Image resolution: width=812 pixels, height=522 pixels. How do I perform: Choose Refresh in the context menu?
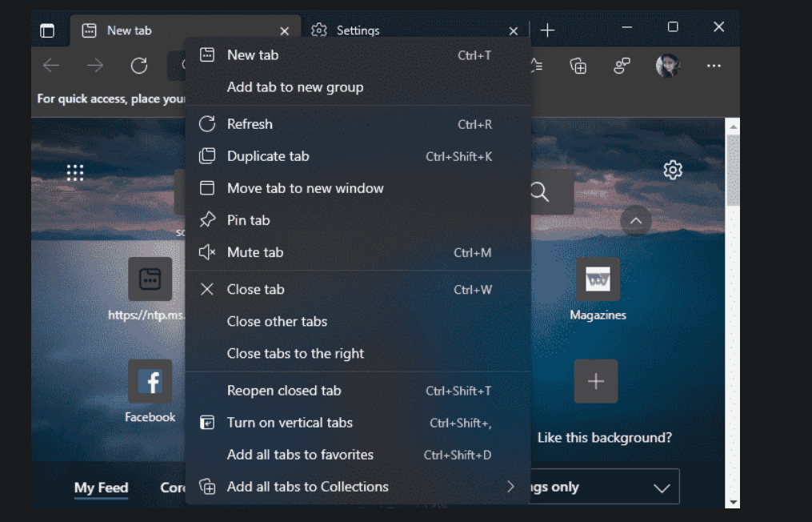(358, 124)
